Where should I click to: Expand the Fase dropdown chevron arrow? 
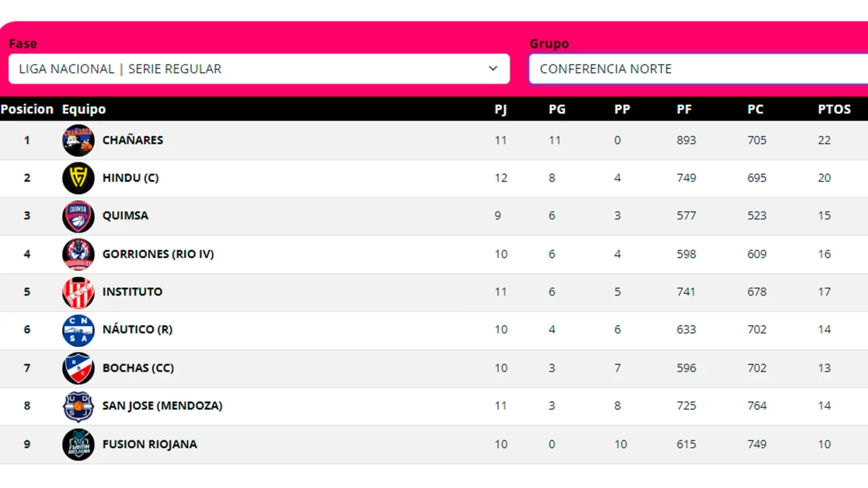[493, 69]
